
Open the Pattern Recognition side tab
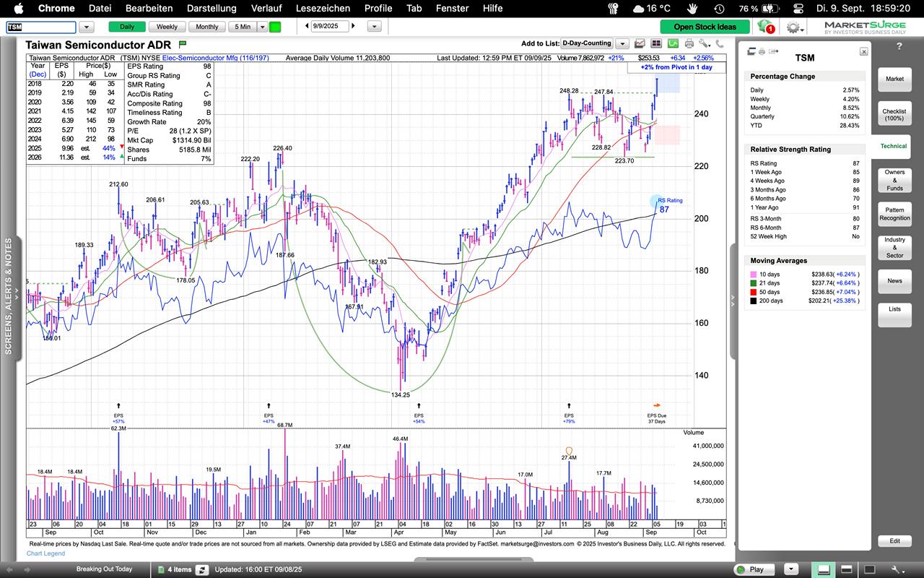(x=894, y=213)
